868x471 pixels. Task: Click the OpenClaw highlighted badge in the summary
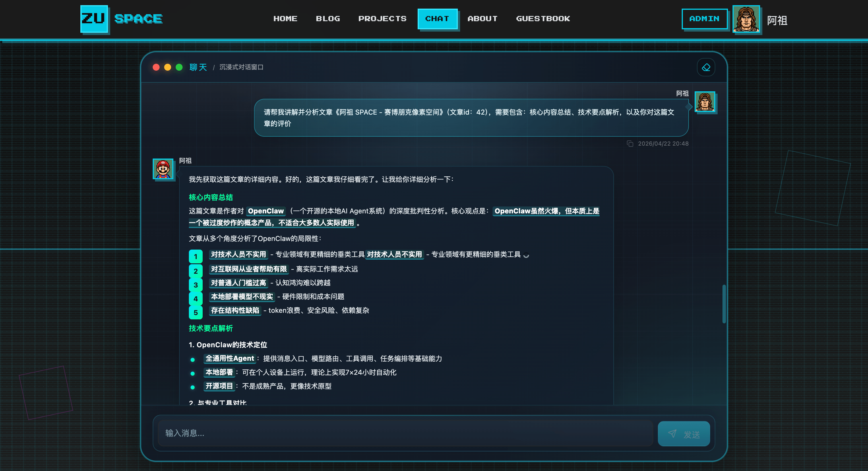point(266,211)
